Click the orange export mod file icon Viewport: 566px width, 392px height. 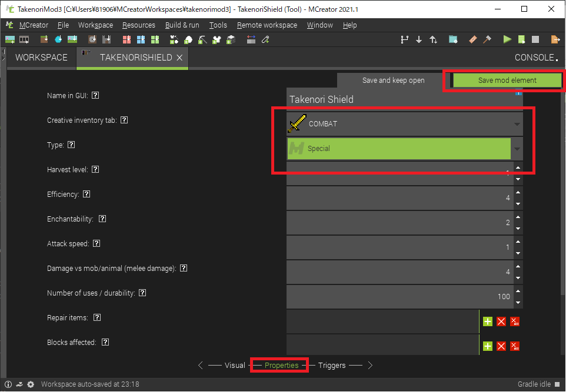tap(555, 39)
